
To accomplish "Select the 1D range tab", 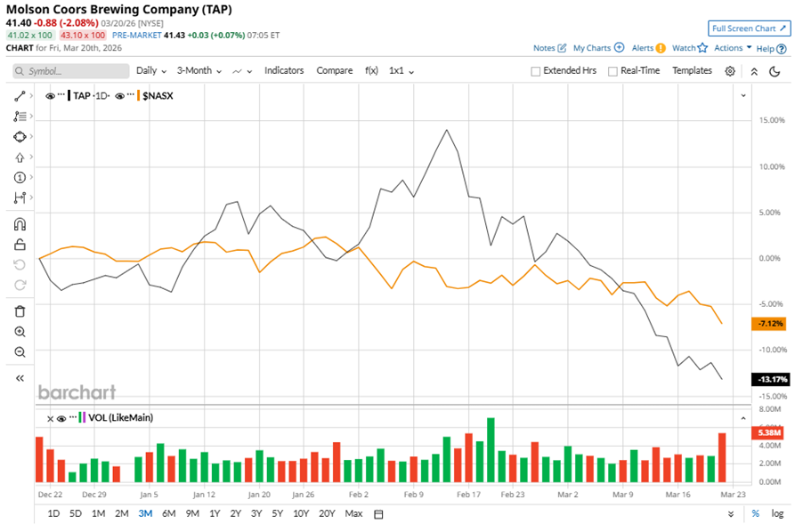I will [53, 513].
